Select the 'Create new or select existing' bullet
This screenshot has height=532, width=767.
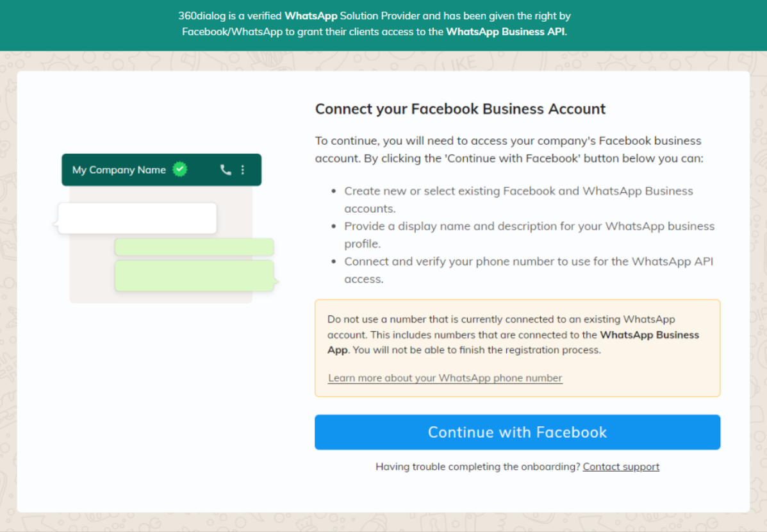(518, 191)
